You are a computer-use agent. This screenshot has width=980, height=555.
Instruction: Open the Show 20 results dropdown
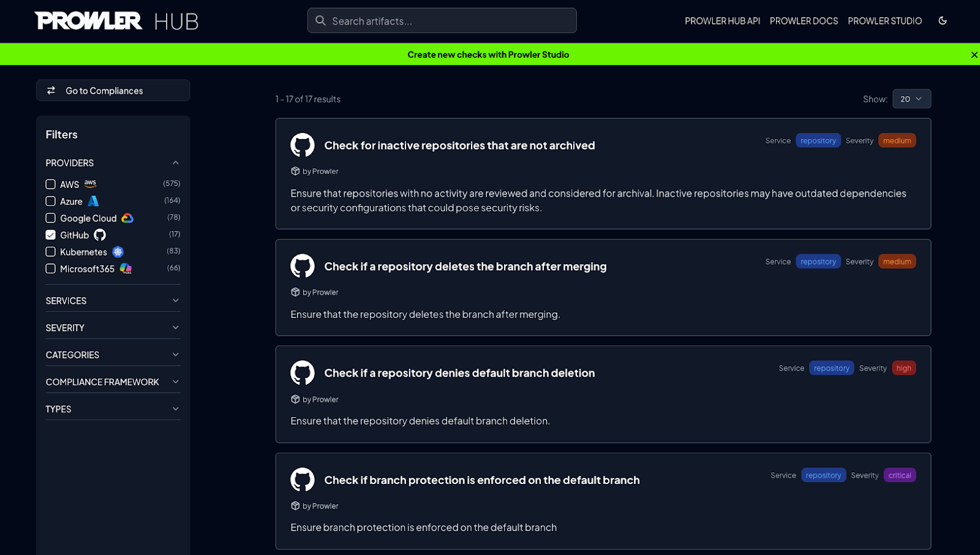click(x=911, y=99)
